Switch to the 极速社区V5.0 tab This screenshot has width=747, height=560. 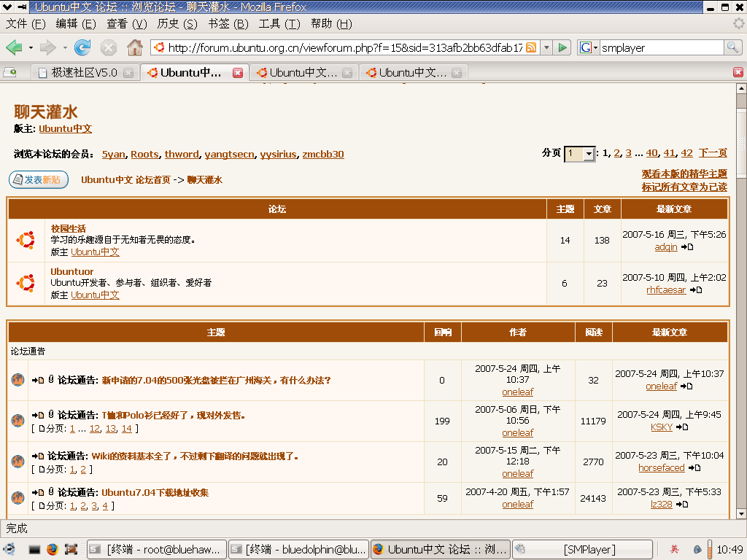pos(85,72)
